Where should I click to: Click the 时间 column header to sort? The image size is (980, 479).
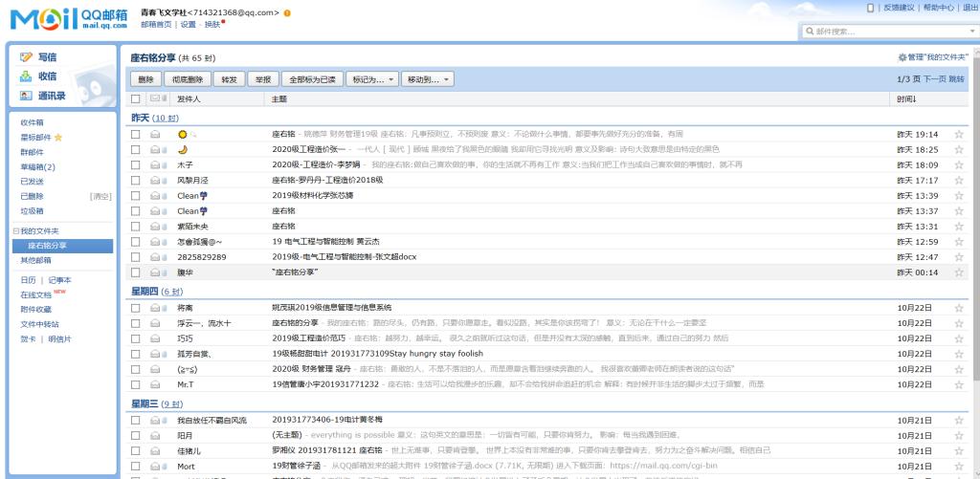click(906, 99)
